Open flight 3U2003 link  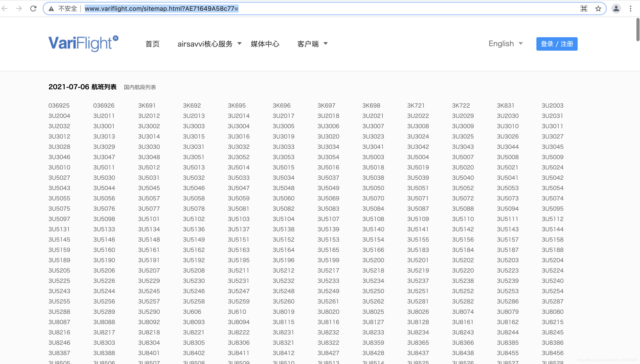point(553,106)
